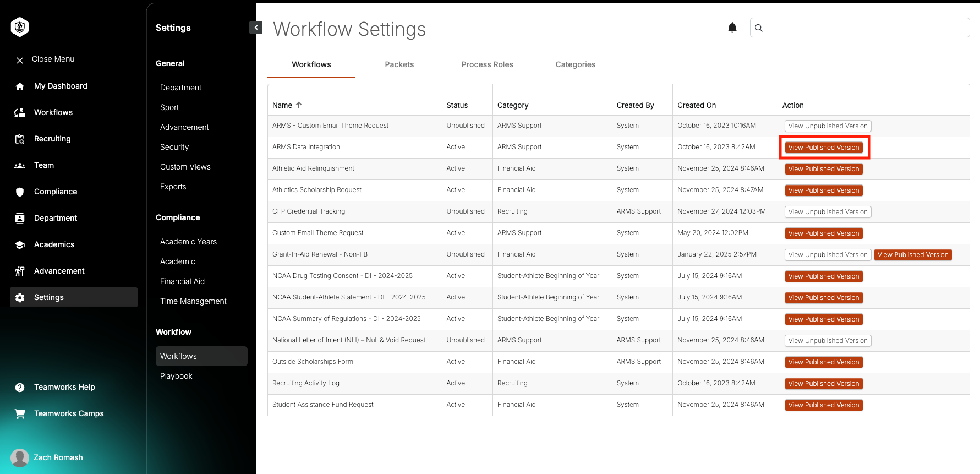Click the Teamworks Camps cart icon
The width and height of the screenshot is (980, 474).
(x=20, y=414)
